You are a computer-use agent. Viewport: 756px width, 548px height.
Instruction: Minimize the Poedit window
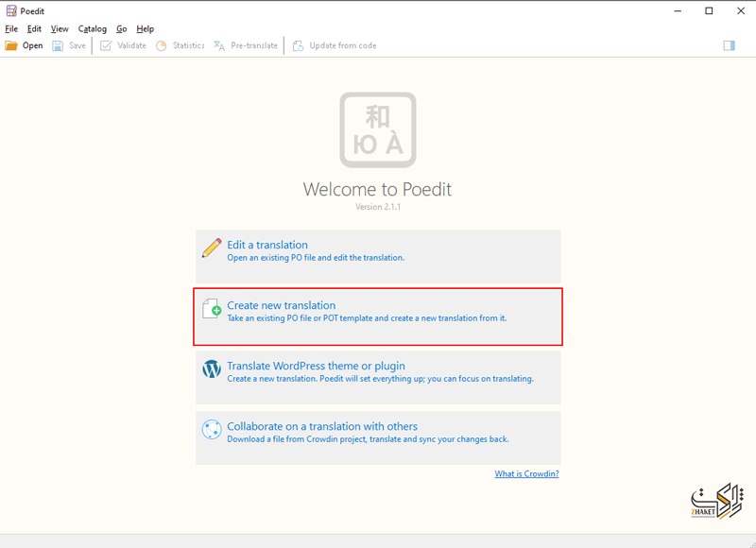pos(678,10)
